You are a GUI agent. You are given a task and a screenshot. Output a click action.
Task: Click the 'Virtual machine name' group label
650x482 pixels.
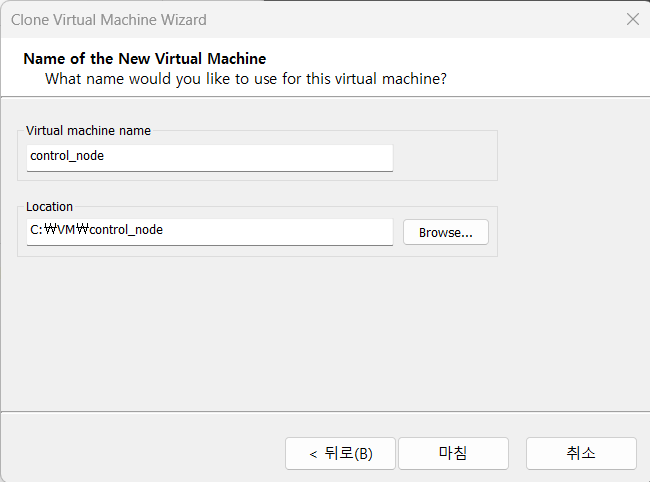tap(88, 131)
